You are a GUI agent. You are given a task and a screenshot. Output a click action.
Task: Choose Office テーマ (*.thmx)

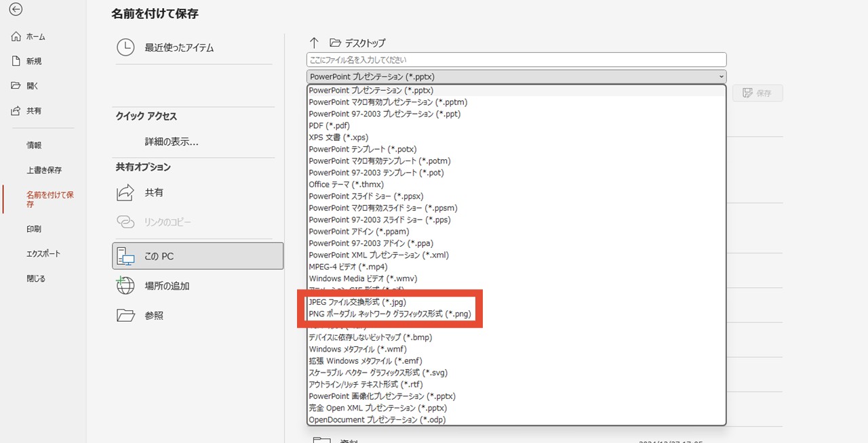pyautogui.click(x=516, y=184)
